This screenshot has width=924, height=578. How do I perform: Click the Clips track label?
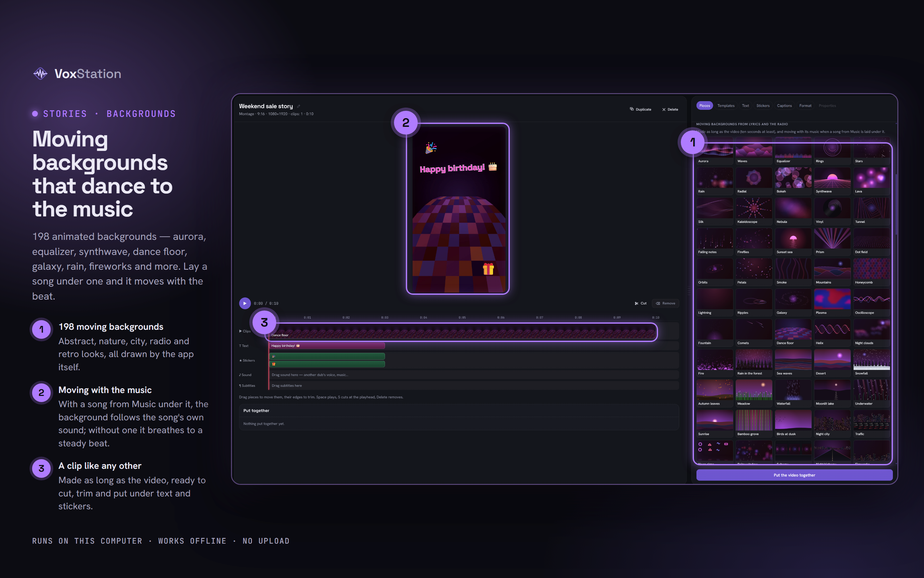[x=245, y=331]
